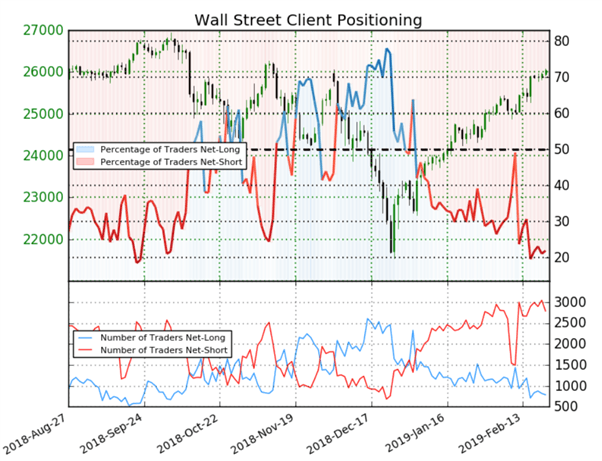The image size is (602, 461).
Task: Click Number of Traders Net-Long legend text
Action: (x=163, y=338)
